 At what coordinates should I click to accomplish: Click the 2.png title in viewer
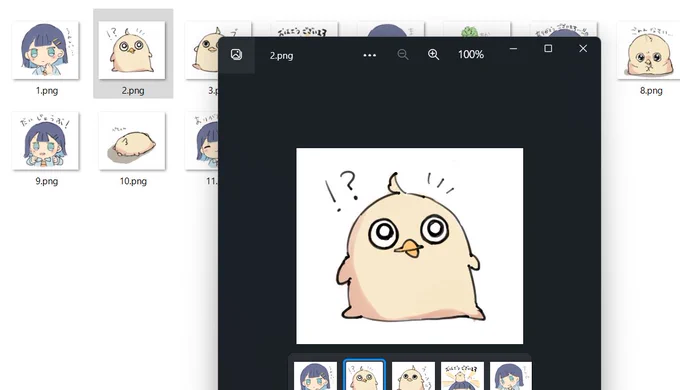281,56
